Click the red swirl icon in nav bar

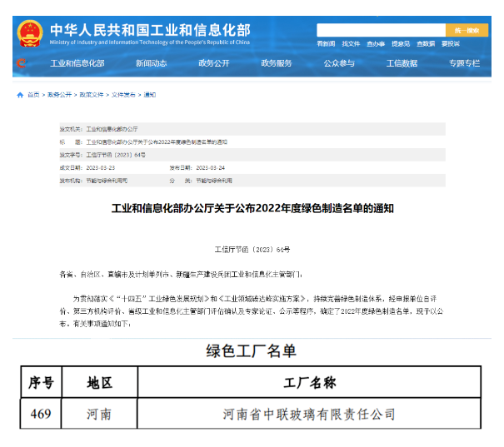pyautogui.click(x=21, y=63)
